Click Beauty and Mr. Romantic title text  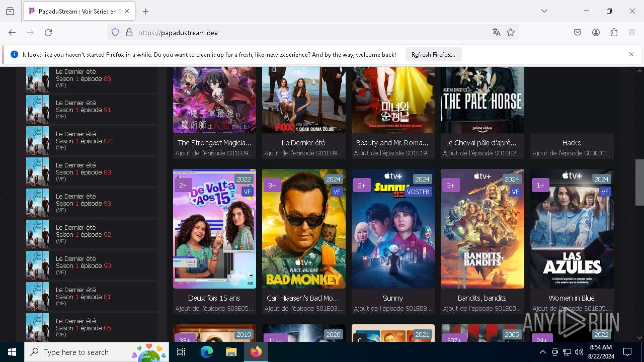(x=393, y=143)
